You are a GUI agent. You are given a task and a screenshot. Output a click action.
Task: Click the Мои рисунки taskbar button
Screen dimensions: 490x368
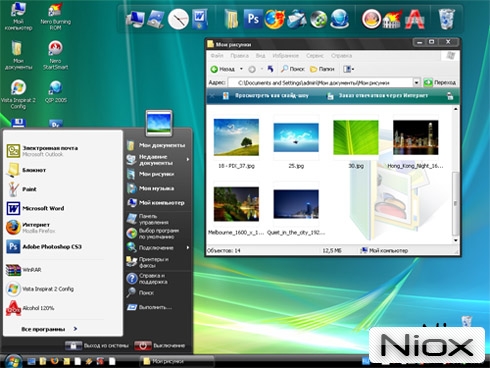point(177,361)
